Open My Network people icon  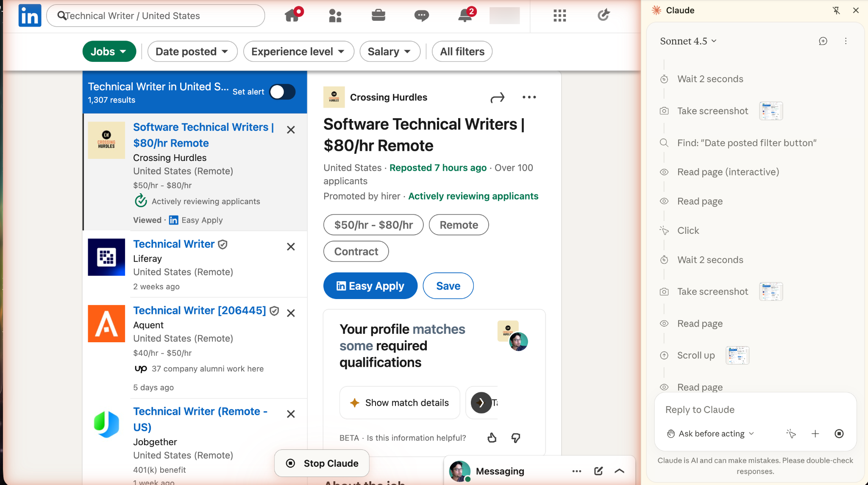click(335, 16)
